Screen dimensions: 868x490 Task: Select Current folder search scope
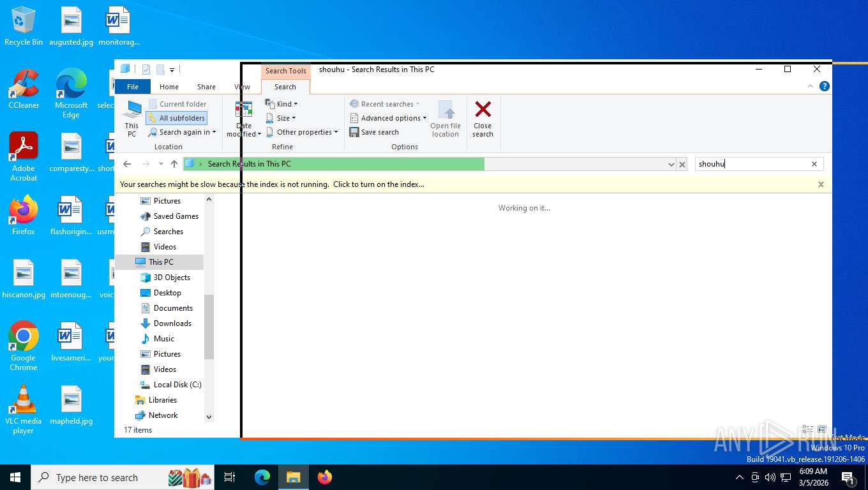click(177, 104)
